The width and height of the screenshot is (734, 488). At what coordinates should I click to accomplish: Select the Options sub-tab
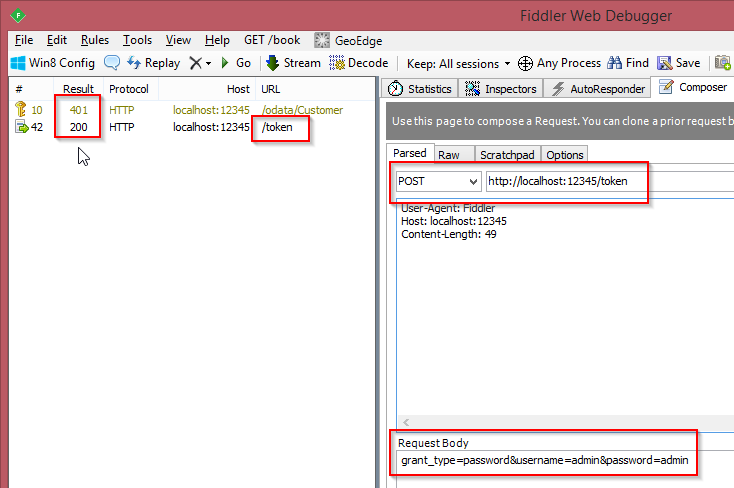tap(565, 155)
